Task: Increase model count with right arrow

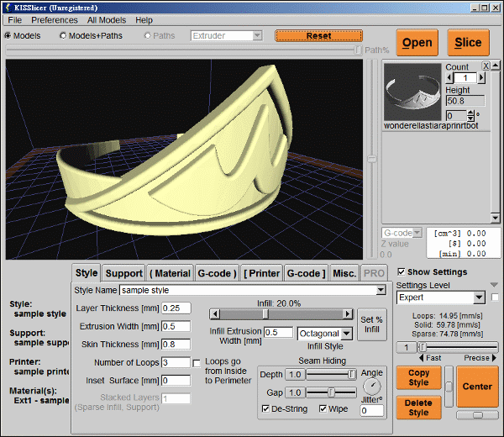Action: coord(482,77)
